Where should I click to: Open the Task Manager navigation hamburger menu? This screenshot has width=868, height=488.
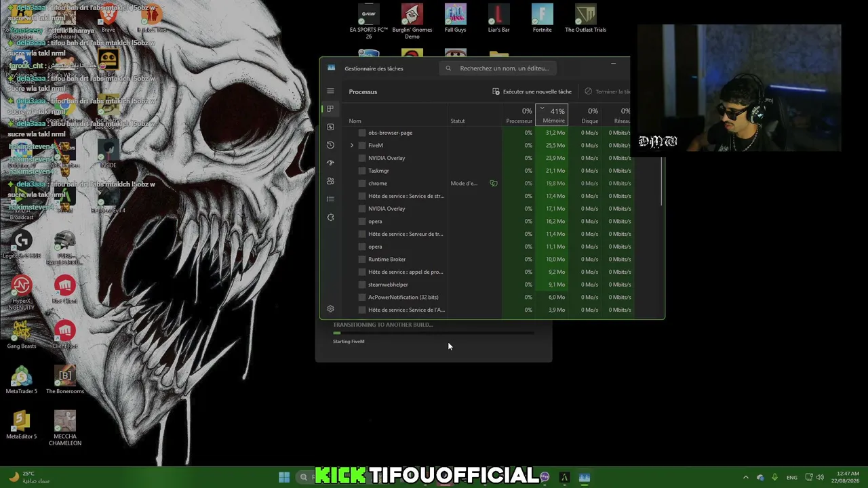coord(330,91)
